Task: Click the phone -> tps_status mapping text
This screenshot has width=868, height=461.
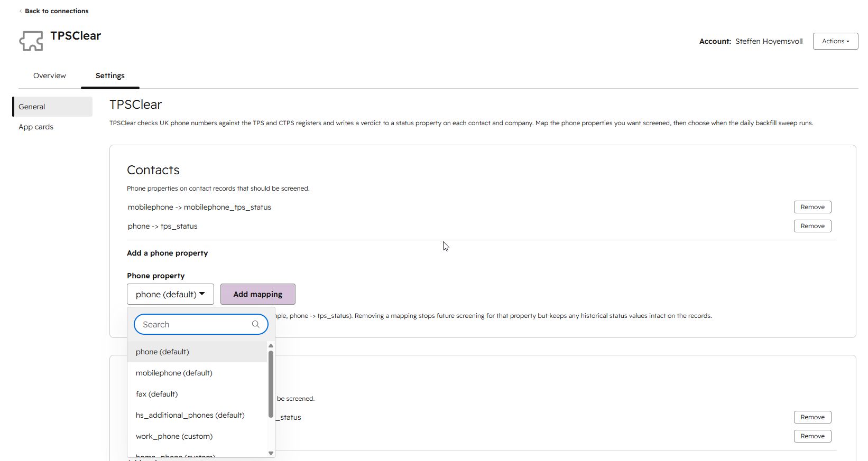Action: click(163, 226)
